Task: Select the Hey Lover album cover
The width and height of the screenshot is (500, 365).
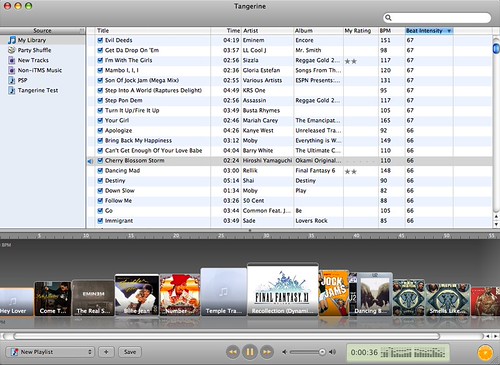Action: 17,302
